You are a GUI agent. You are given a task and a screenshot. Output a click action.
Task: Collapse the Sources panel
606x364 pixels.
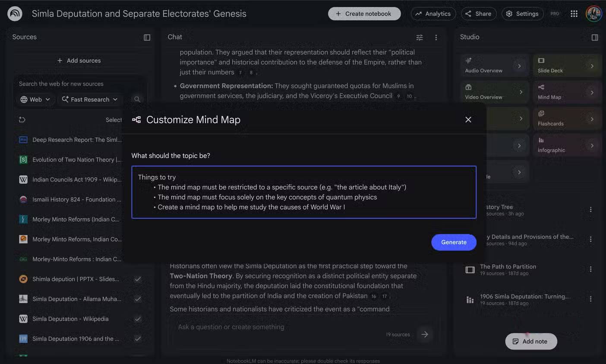[x=147, y=38]
